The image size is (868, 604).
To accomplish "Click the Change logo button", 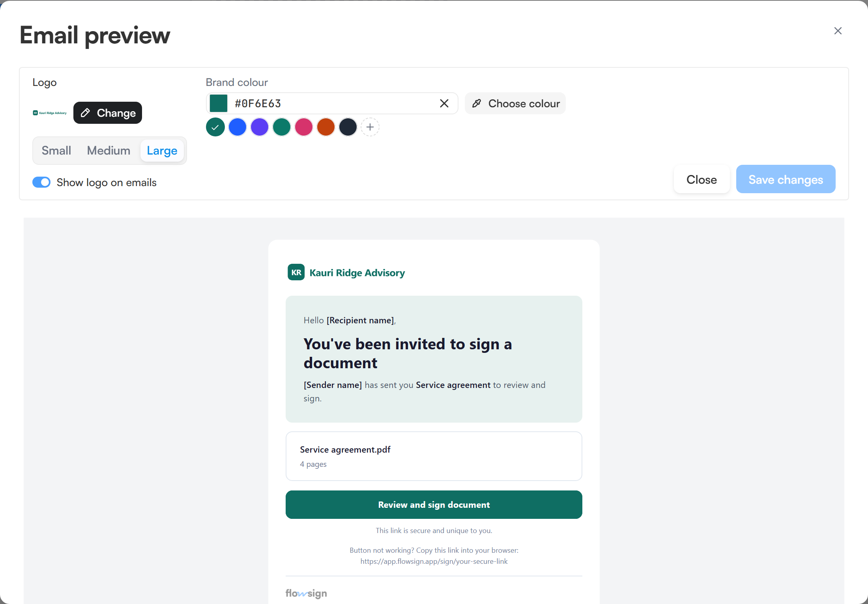I will pos(108,113).
